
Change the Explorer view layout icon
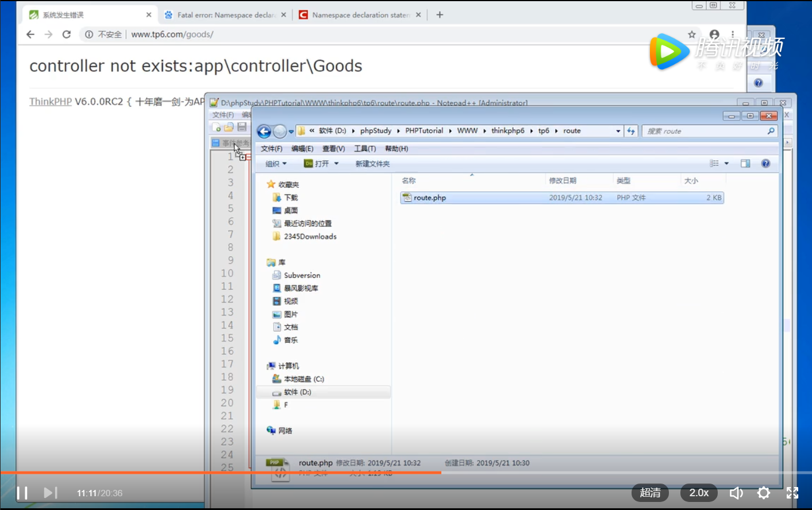[x=714, y=164]
